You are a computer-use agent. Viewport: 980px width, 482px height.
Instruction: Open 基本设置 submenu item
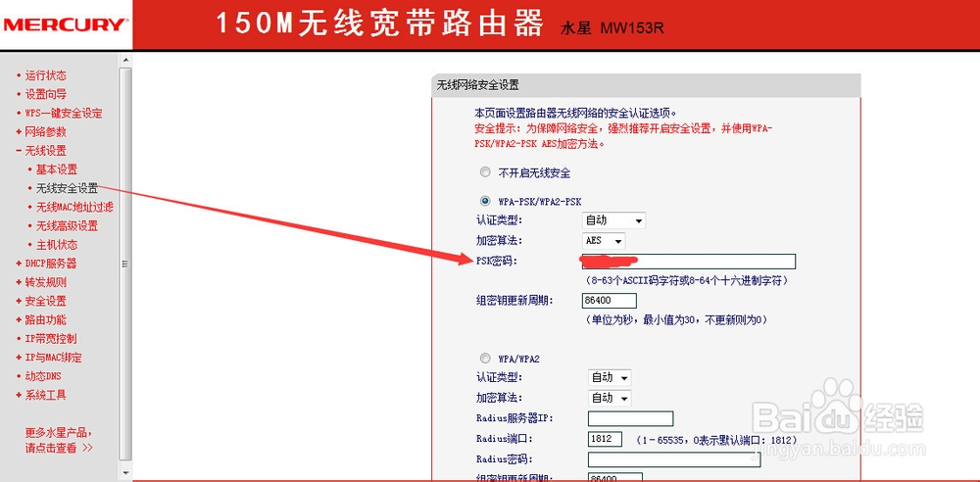56,169
